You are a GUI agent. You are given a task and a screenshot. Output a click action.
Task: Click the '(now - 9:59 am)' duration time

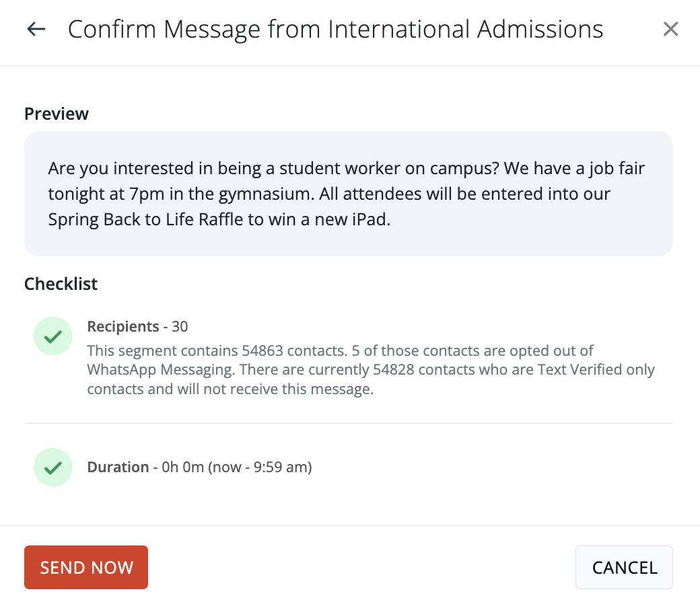260,467
